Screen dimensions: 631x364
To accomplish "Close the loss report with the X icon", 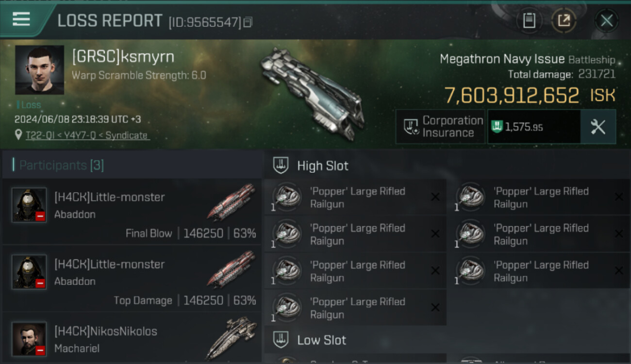I will coord(606,21).
